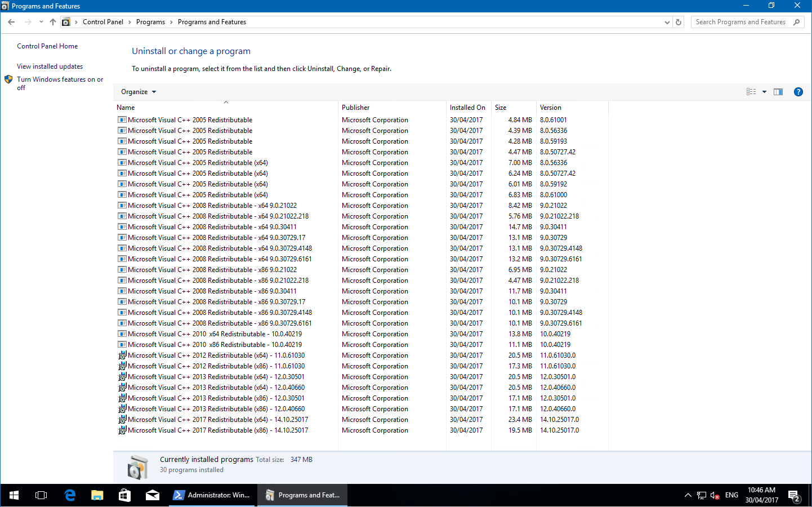812x507 pixels.
Task: Expand the view options dropdown arrow
Action: click(x=764, y=92)
